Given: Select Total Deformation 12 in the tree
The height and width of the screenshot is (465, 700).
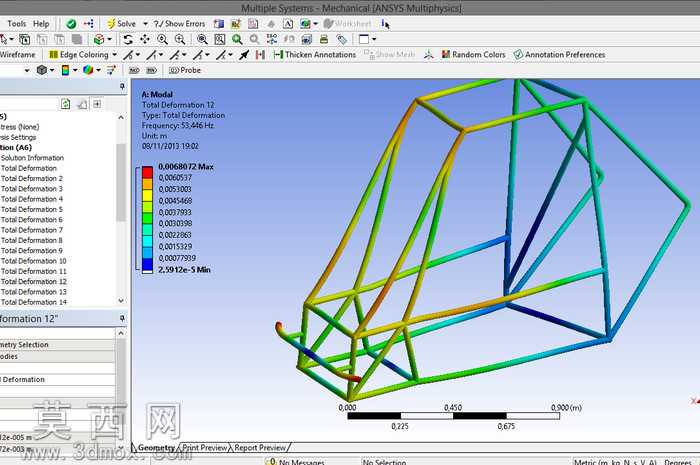Looking at the screenshot, I should tap(33, 282).
